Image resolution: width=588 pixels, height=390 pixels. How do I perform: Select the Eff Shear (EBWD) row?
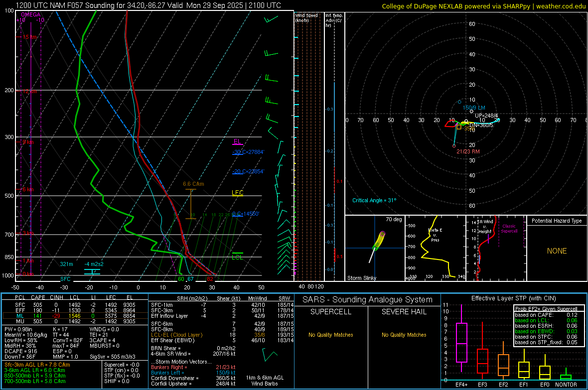222,341
